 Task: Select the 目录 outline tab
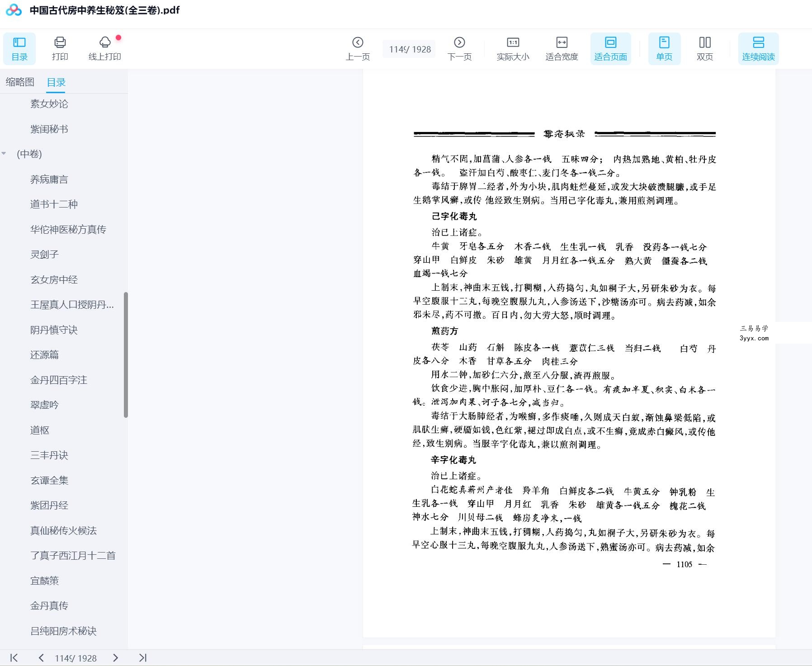click(56, 82)
